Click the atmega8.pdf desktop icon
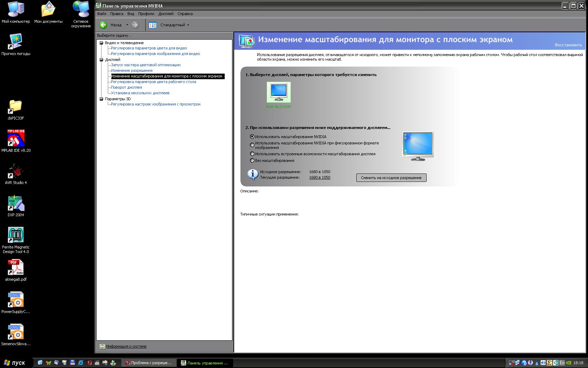Viewport: 588px width, 368px height. click(16, 267)
